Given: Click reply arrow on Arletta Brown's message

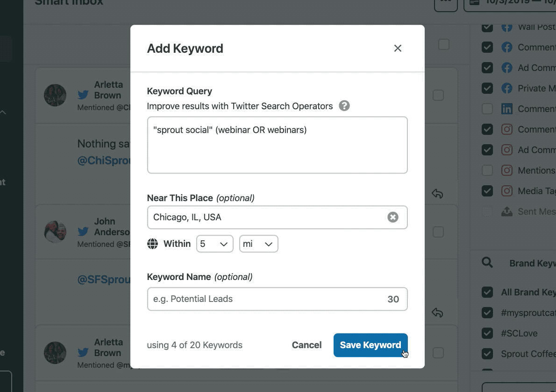Looking at the screenshot, I should point(437,194).
